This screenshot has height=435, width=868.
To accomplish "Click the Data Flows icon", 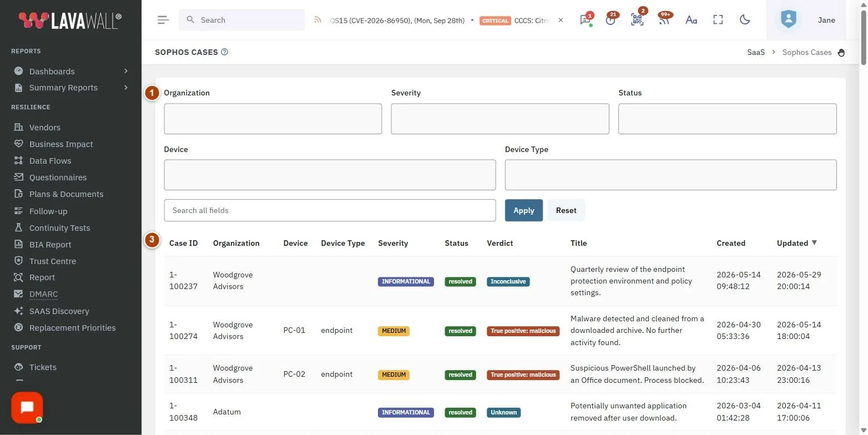I will [18, 160].
